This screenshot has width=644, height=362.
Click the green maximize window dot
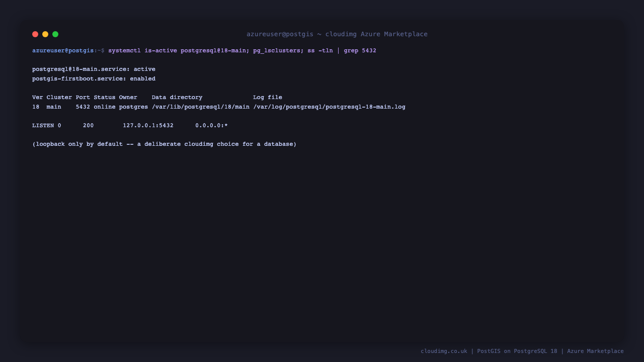coord(55,34)
